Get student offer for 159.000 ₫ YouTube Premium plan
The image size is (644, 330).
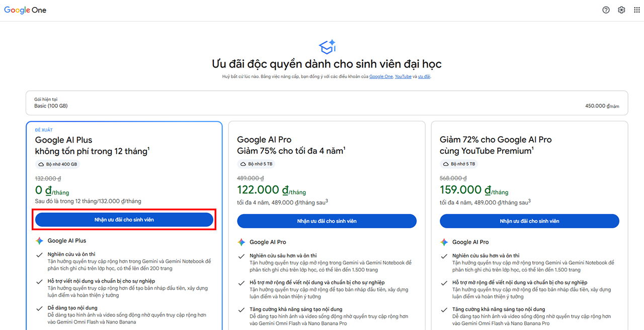pos(529,221)
